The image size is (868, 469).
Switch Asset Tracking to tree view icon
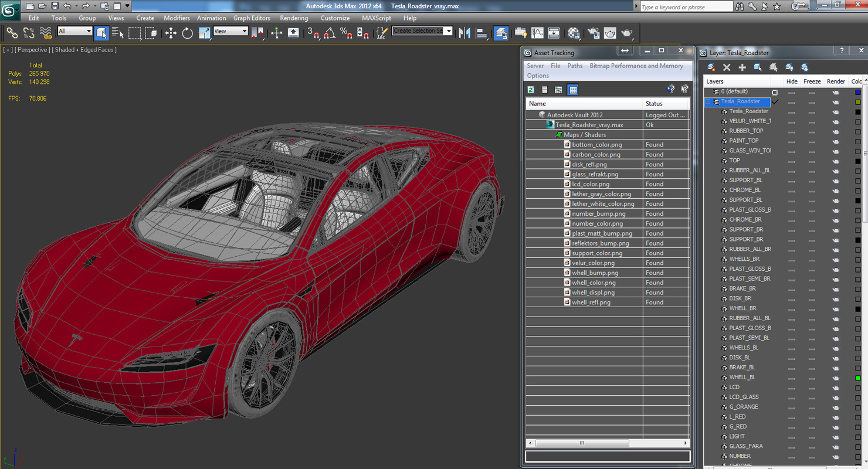pyautogui.click(x=559, y=90)
